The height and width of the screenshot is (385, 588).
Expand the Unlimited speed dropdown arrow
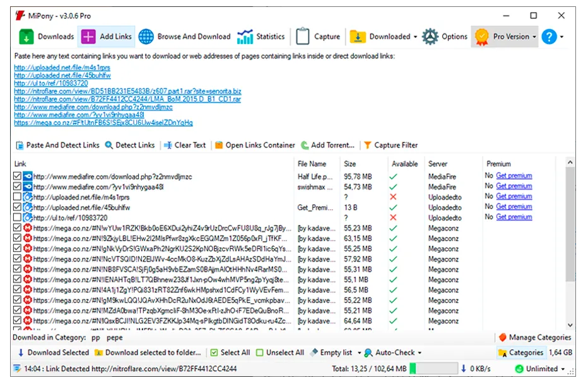(x=563, y=369)
